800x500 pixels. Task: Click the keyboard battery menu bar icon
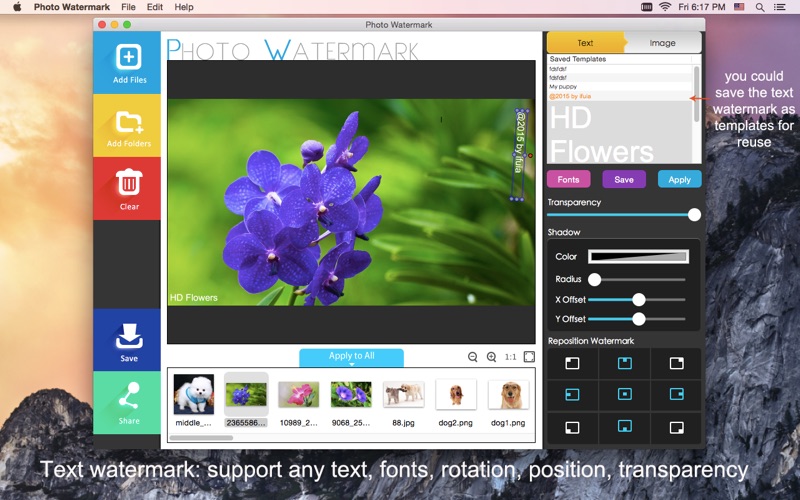[646, 7]
